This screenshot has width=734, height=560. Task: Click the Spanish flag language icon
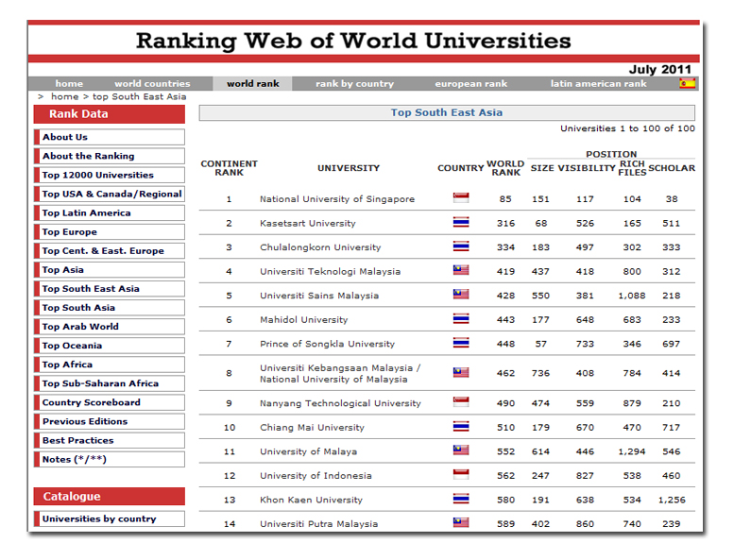pos(687,83)
